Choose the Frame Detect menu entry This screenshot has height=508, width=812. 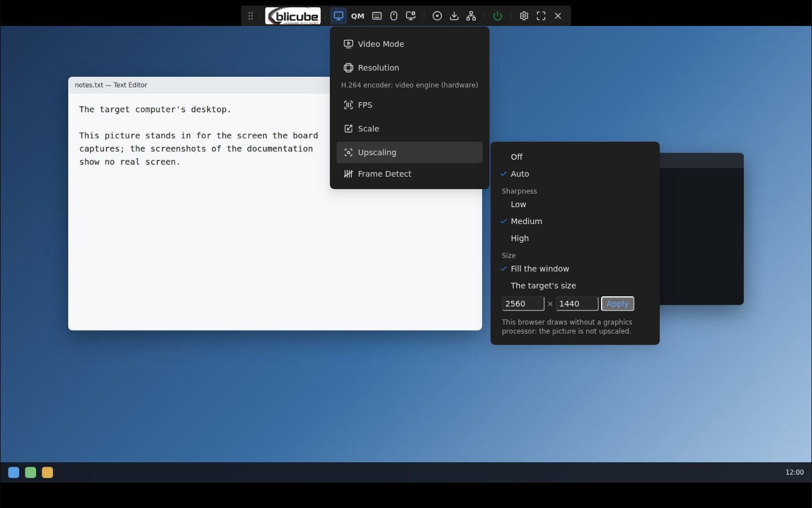coord(409,174)
